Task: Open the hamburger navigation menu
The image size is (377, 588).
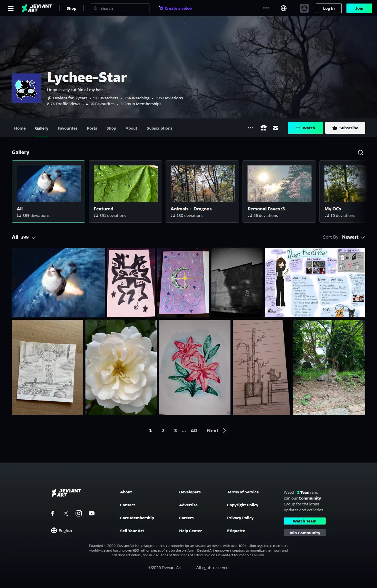Action: coord(11,8)
